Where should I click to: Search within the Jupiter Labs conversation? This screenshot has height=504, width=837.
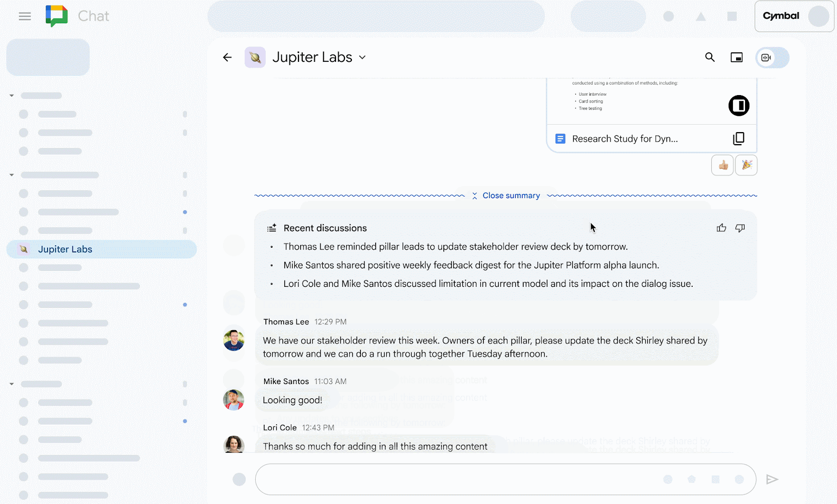pyautogui.click(x=710, y=58)
